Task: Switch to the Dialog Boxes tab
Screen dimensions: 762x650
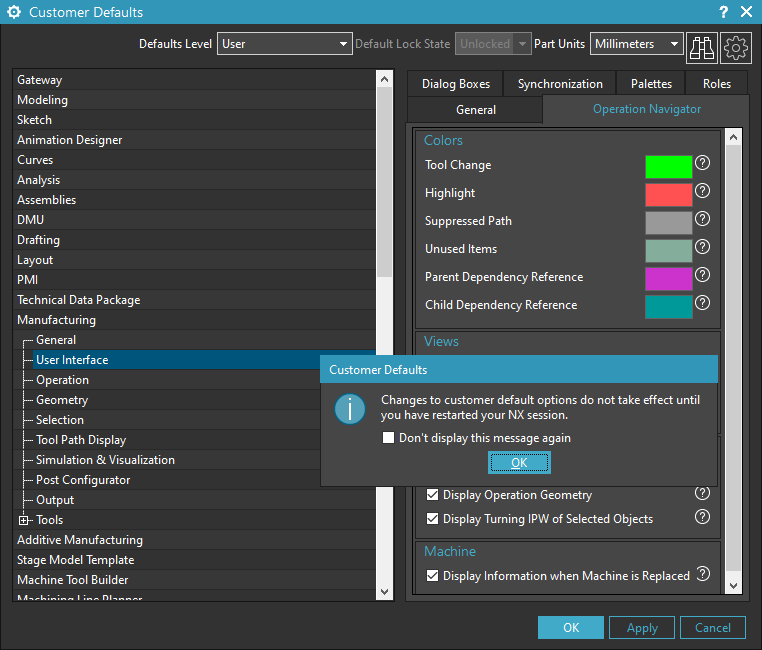Action: (456, 84)
